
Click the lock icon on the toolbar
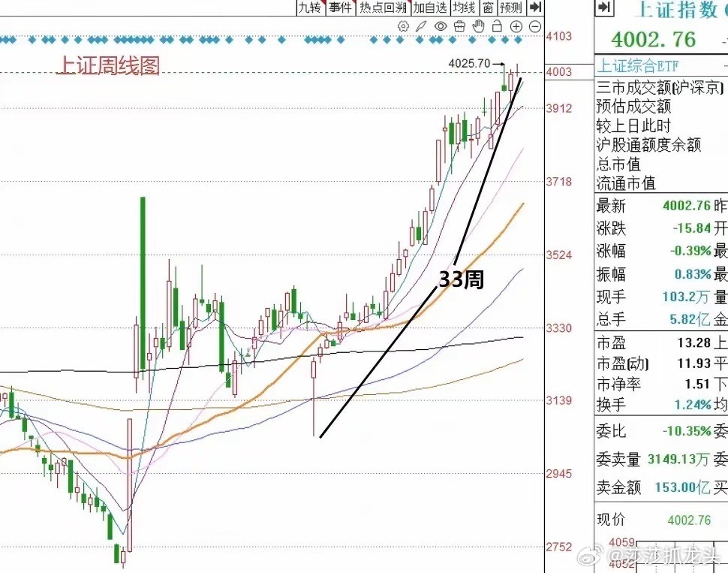tap(497, 26)
